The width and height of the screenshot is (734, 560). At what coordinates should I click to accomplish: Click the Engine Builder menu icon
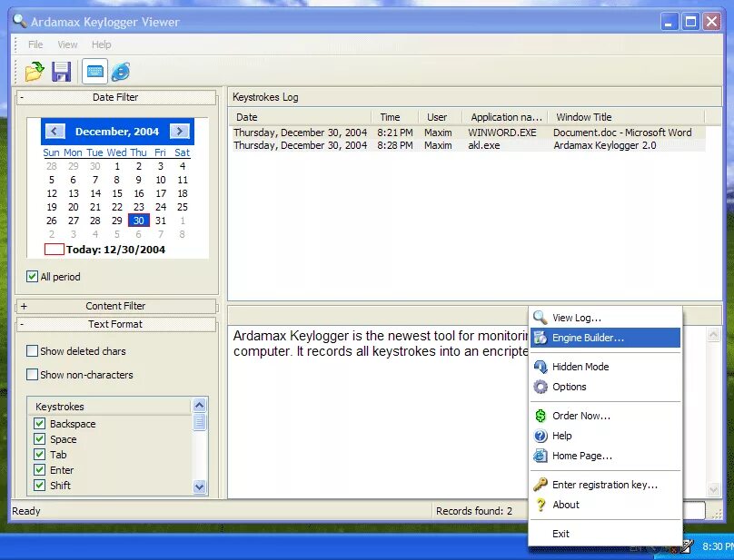click(x=541, y=338)
